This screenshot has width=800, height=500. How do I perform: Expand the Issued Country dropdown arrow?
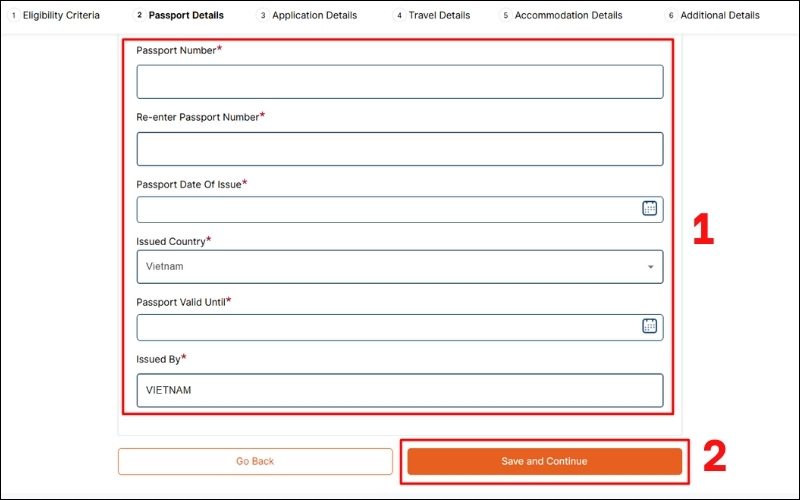coord(650,267)
